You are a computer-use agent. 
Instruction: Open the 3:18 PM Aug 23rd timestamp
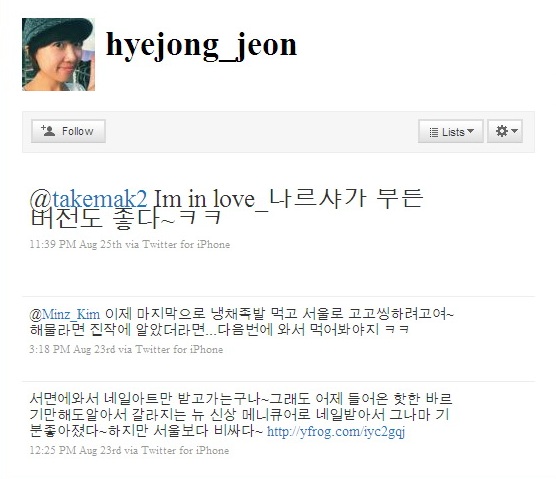[x=72, y=349]
